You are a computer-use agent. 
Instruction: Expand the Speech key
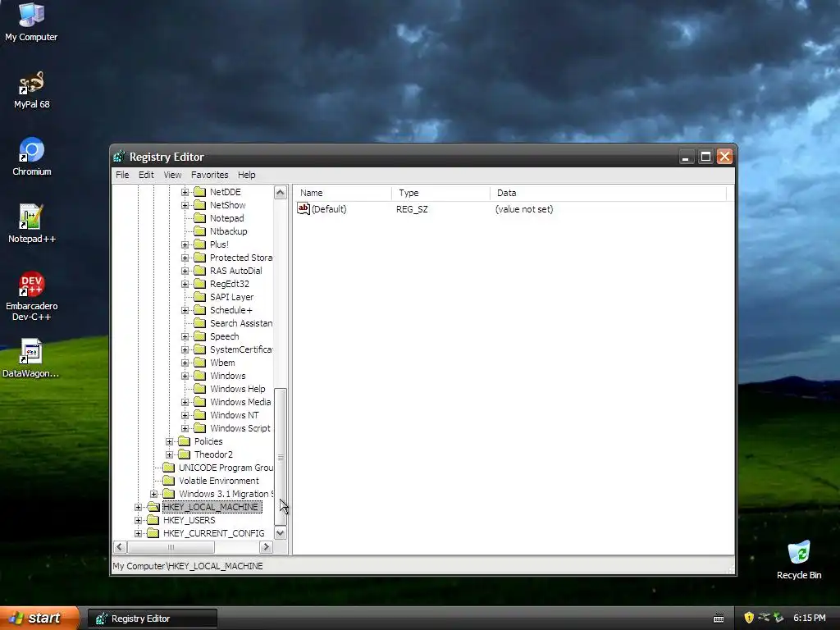click(185, 336)
